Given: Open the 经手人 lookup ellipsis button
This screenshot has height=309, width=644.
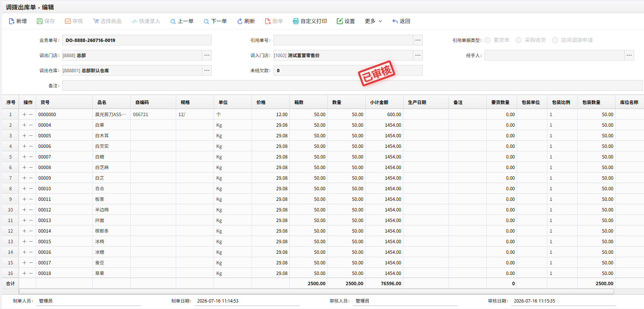Looking at the screenshot, I should (x=629, y=55).
